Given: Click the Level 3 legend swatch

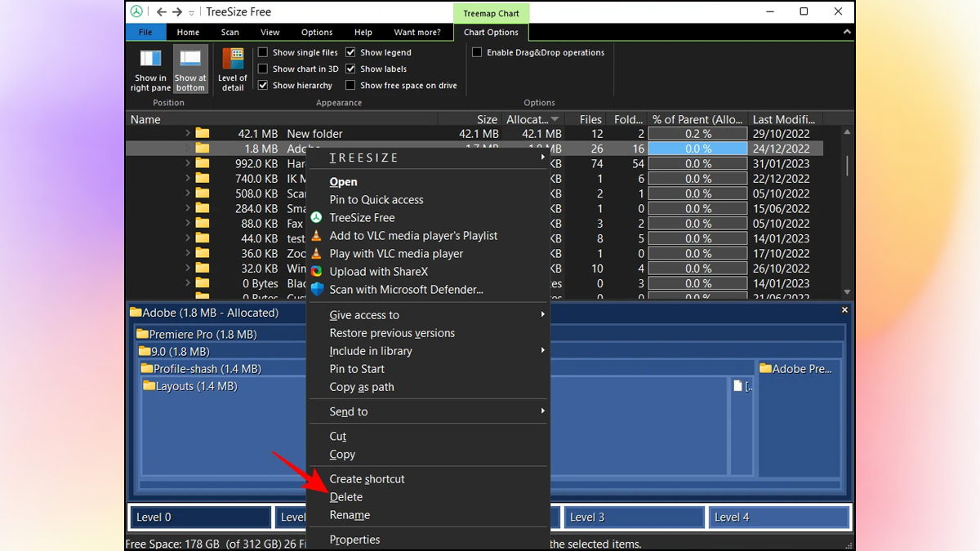Looking at the screenshot, I should (634, 517).
